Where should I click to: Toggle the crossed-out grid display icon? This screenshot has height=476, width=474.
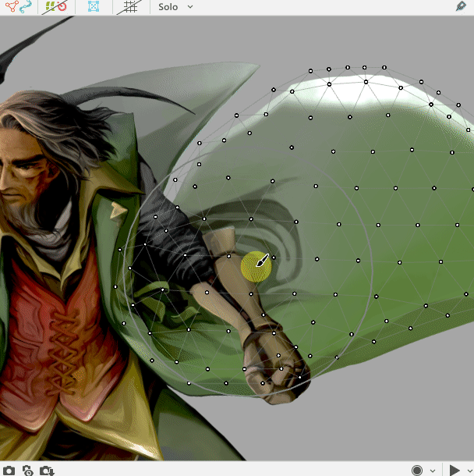[129, 6]
